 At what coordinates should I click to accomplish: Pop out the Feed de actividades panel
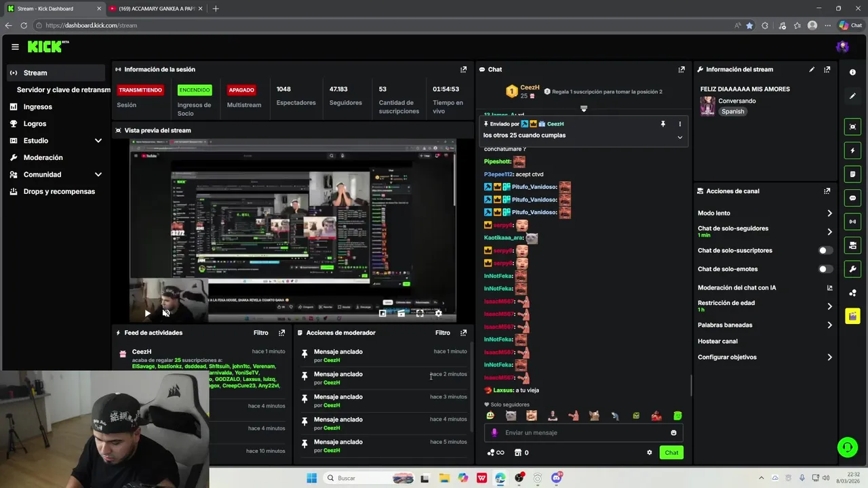(281, 333)
